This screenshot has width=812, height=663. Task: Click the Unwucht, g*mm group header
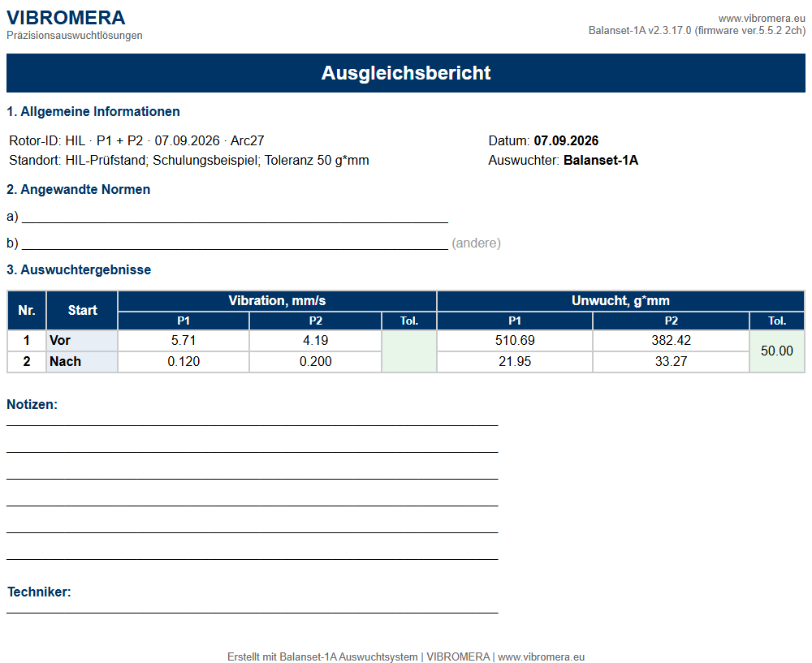click(620, 301)
